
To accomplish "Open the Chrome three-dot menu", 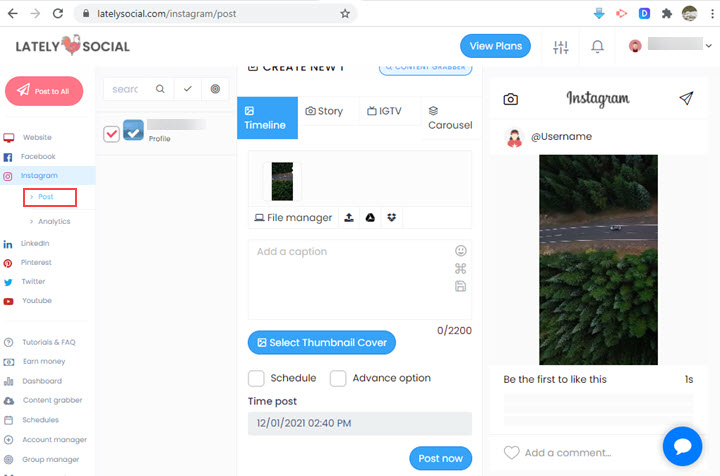I will (x=712, y=14).
